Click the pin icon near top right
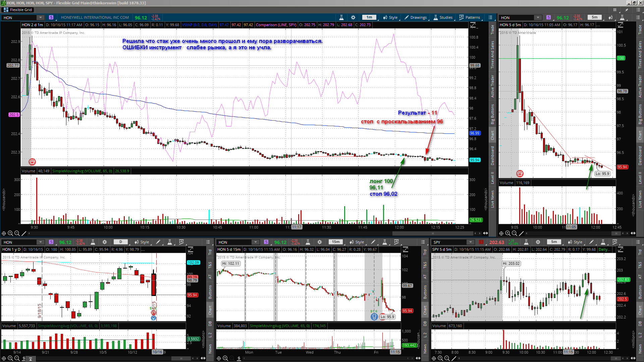Viewport: 644px width, 362px height. 627,10
